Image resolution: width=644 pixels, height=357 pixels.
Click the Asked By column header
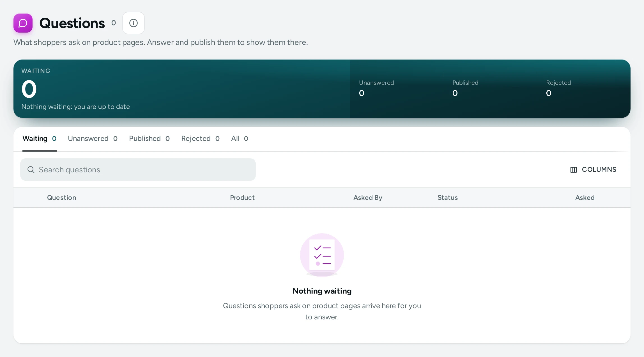click(368, 198)
